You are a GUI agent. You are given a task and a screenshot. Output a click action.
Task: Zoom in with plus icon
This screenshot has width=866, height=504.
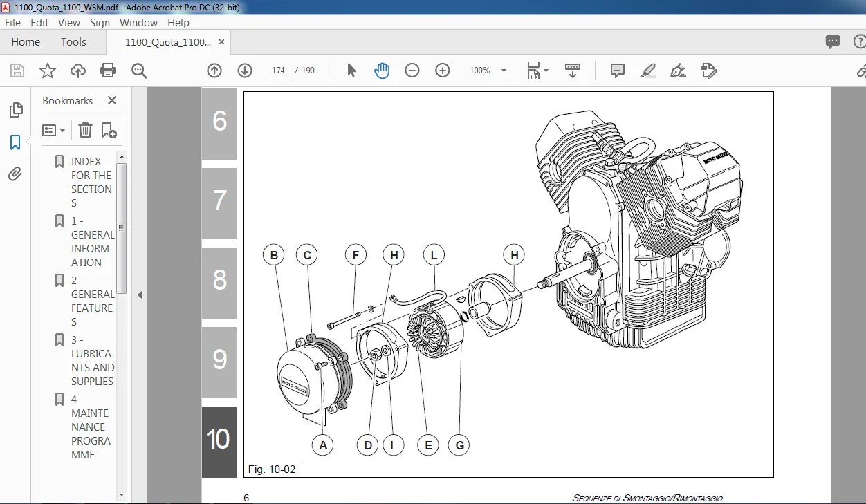[x=443, y=71]
